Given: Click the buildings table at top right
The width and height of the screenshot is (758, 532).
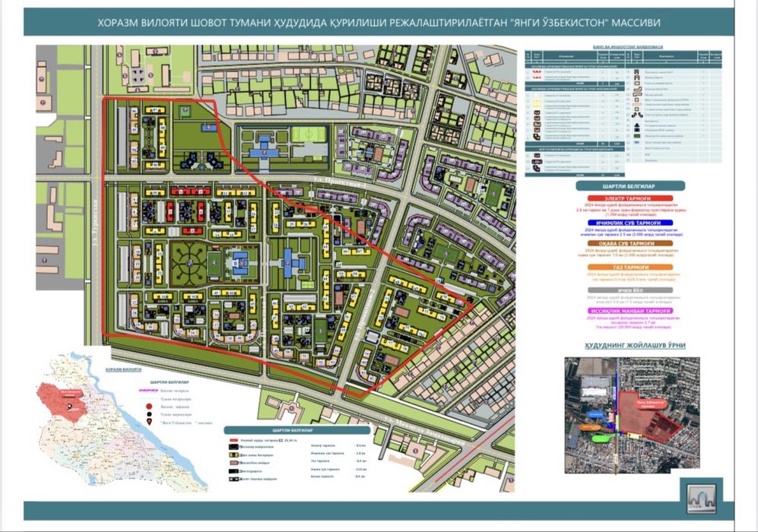Looking at the screenshot, I should coord(623,113).
